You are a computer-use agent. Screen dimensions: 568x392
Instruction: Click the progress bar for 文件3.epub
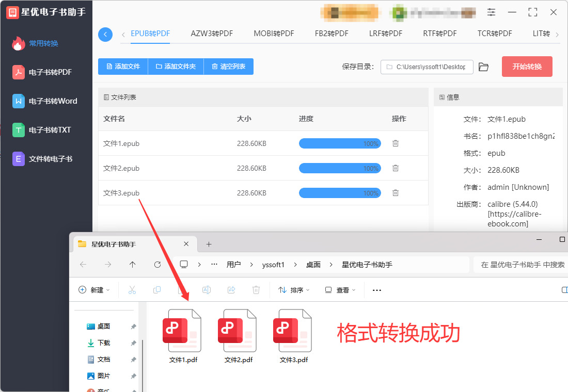coord(340,193)
